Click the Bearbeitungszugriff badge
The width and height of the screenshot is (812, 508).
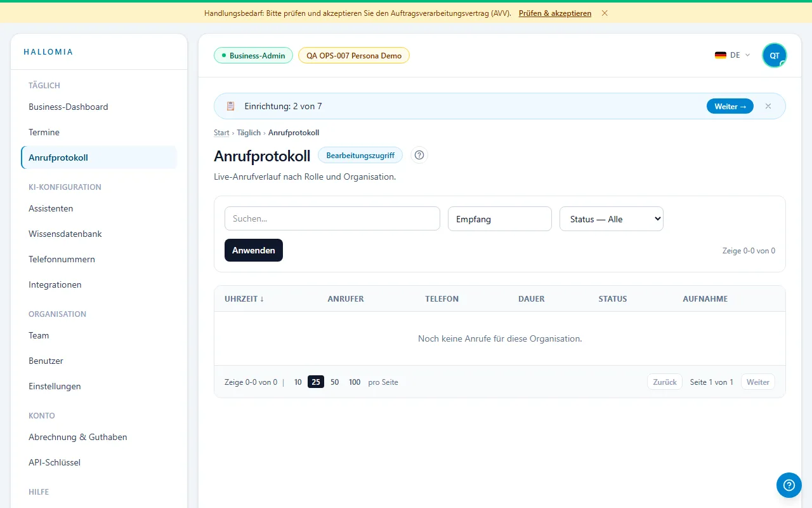tap(360, 155)
